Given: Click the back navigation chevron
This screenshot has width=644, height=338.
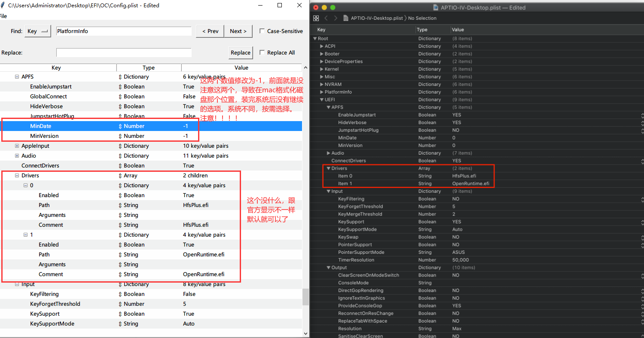Looking at the screenshot, I should (326, 18).
